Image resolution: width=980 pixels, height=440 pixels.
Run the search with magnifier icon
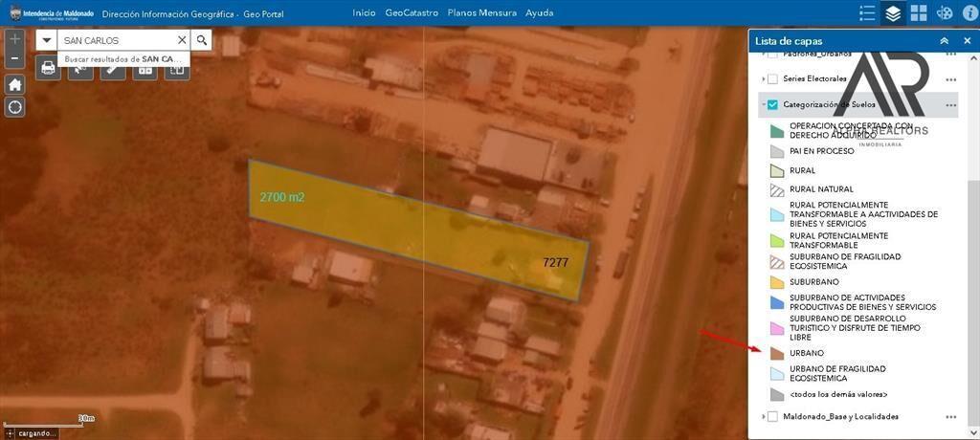click(x=201, y=40)
